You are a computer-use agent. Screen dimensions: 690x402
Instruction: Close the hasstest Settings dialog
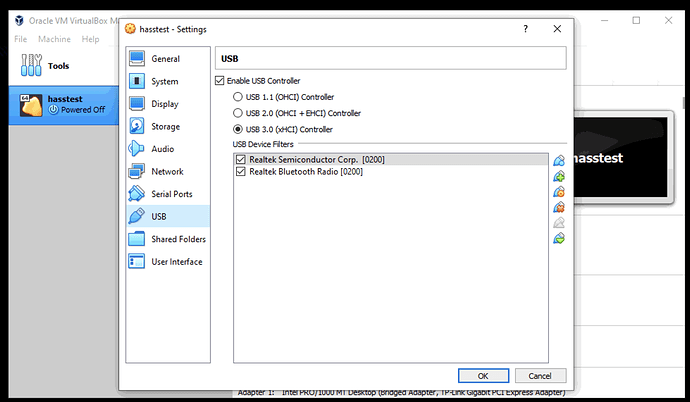557,29
